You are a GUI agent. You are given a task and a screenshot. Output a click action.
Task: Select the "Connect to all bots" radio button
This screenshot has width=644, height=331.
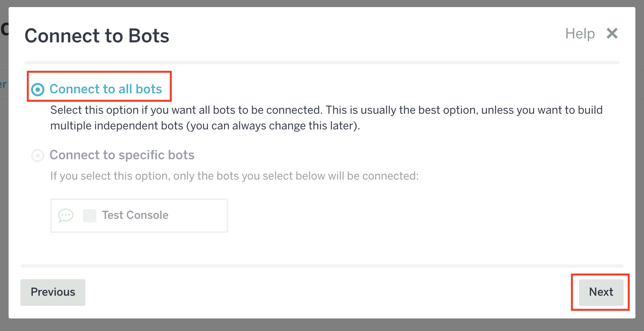[38, 90]
